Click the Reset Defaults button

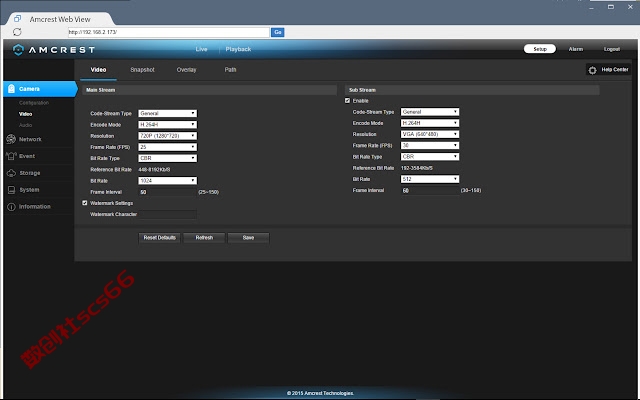pos(160,238)
